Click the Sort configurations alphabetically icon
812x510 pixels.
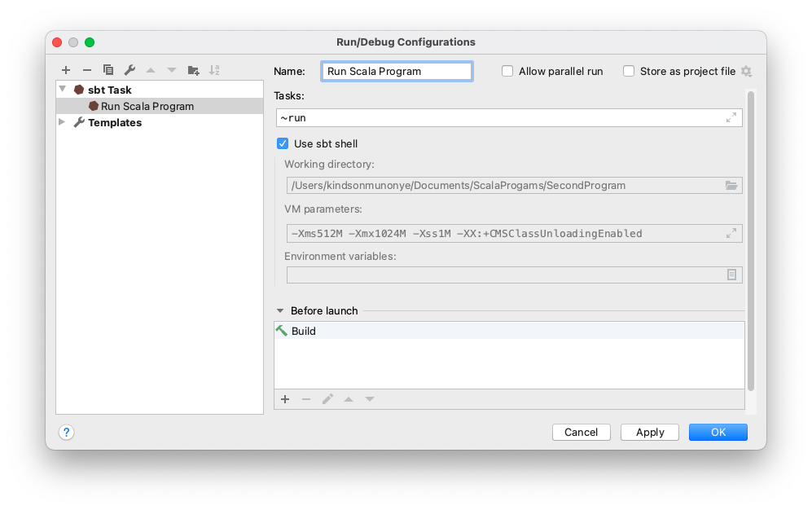click(x=215, y=71)
